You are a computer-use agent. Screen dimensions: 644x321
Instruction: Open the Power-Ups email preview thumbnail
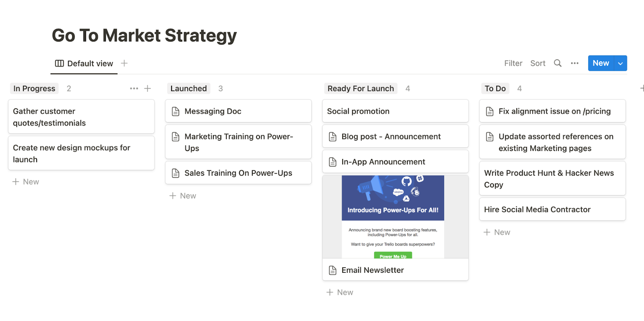click(393, 217)
